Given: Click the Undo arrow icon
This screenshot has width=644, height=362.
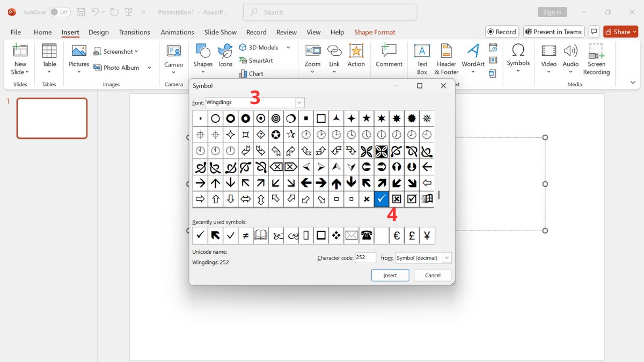Looking at the screenshot, I should 95,12.
